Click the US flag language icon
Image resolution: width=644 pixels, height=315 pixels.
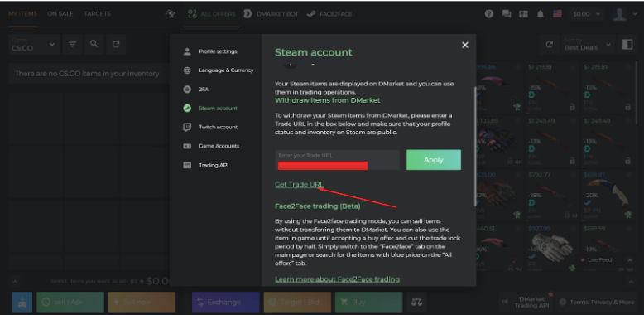point(557,14)
